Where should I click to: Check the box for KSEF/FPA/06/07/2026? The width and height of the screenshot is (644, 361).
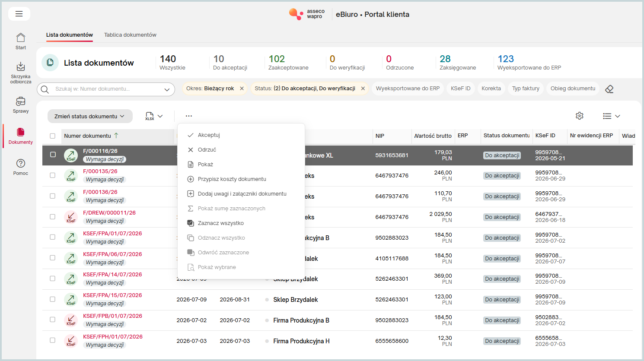[x=53, y=258]
